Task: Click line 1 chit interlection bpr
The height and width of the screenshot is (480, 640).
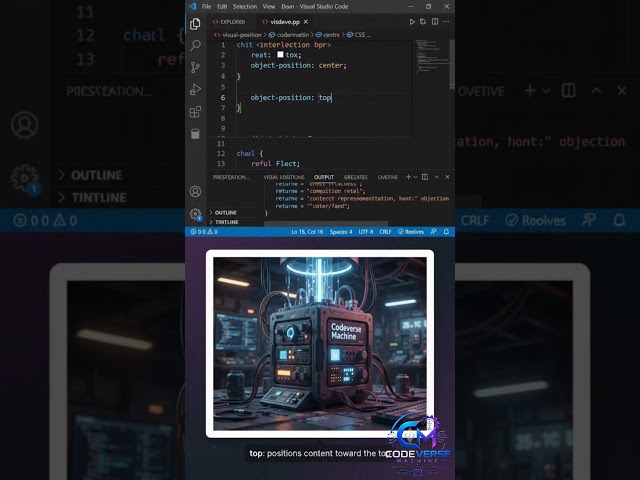Action: click(284, 45)
